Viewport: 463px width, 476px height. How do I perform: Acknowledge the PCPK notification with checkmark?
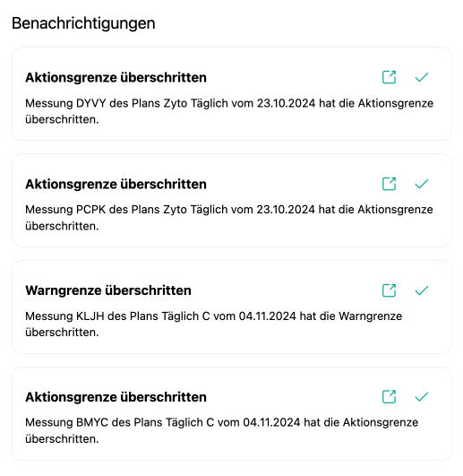pos(422,184)
